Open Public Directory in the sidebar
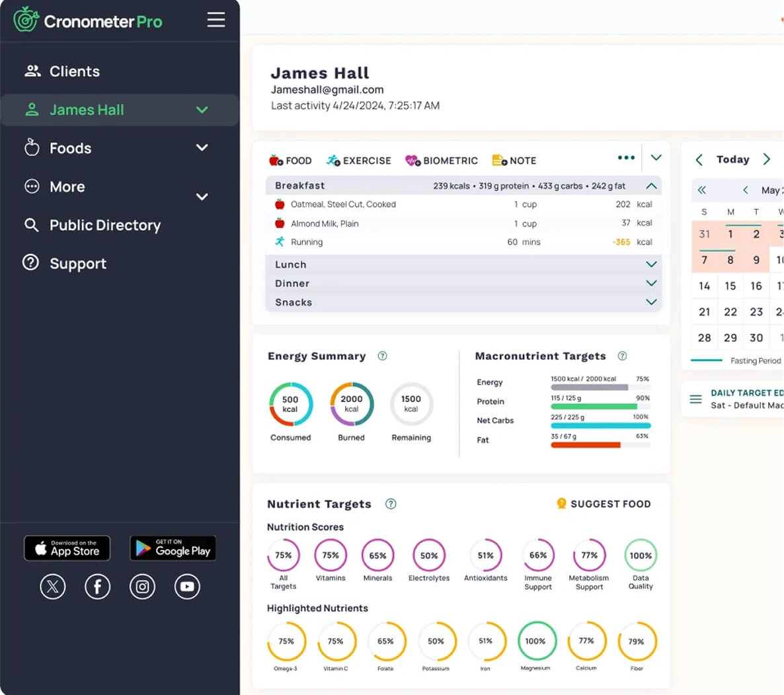Viewport: 784px width, 695px height. (x=104, y=225)
